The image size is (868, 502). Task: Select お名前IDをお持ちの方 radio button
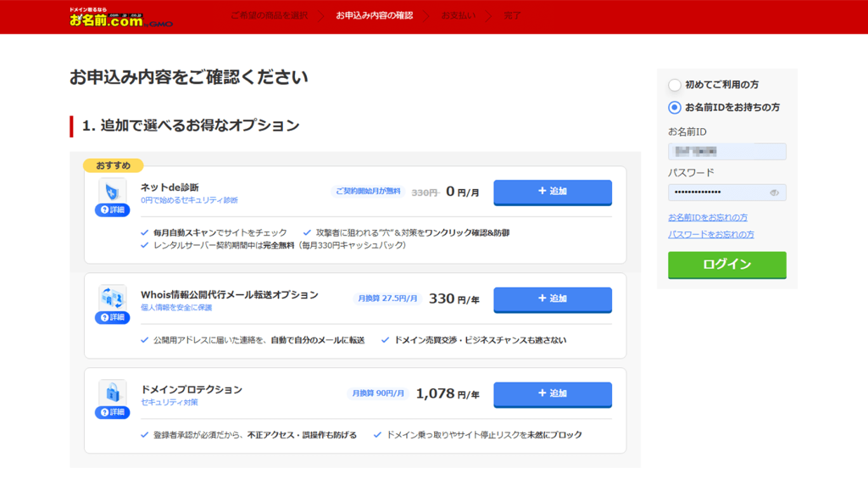[x=675, y=108]
